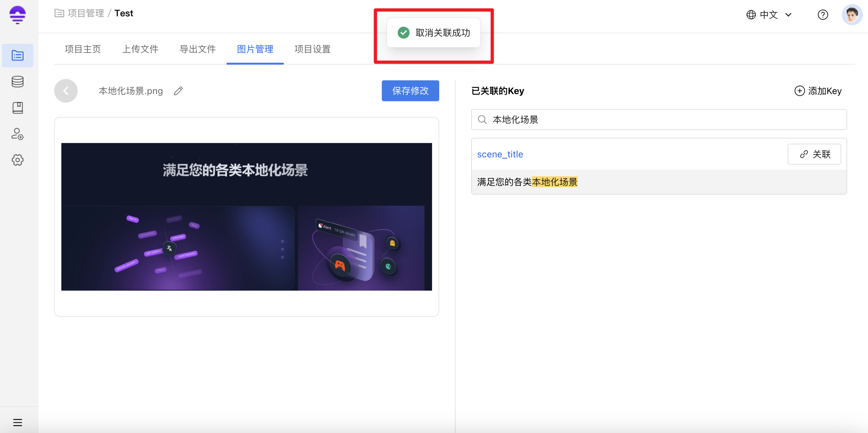Focus the key search field containing 本地化场景
The image size is (868, 433).
click(x=659, y=120)
